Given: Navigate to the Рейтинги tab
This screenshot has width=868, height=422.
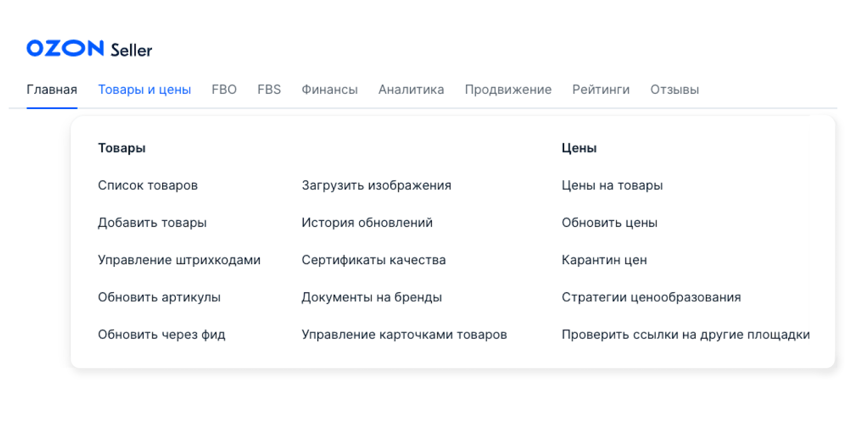Looking at the screenshot, I should click(601, 89).
